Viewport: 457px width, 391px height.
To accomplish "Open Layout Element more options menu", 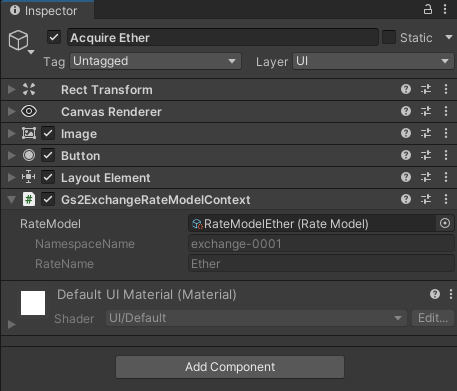I will click(x=446, y=177).
